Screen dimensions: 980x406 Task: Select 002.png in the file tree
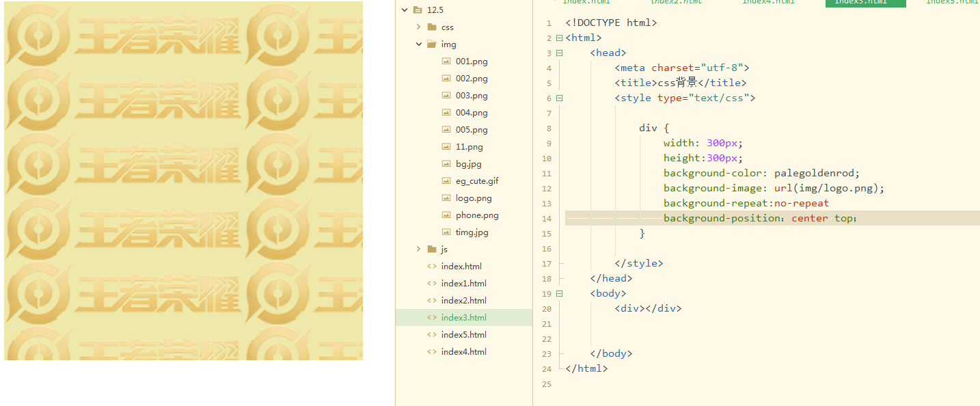(472, 79)
